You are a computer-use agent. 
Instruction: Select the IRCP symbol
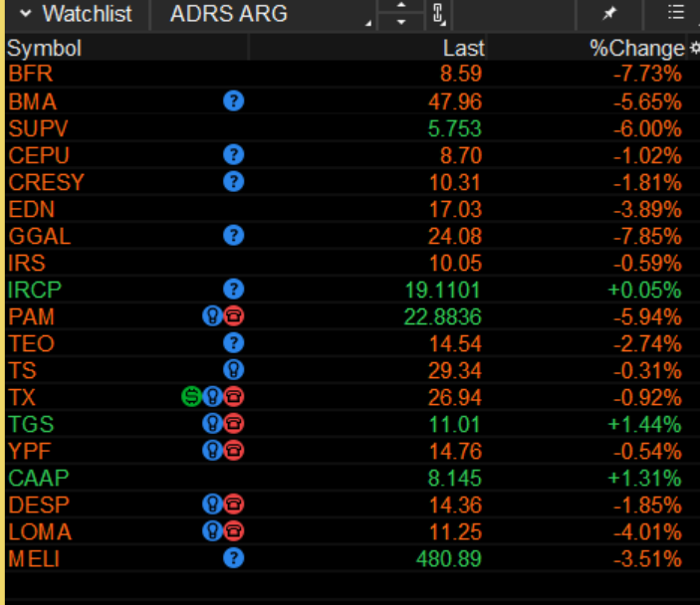[x=35, y=290]
